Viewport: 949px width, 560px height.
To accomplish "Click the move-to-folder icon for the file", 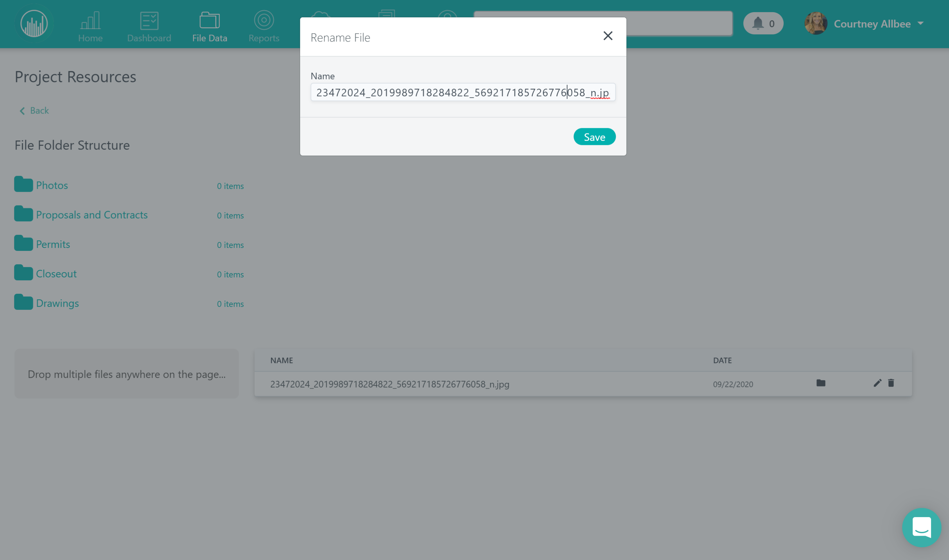I will 821,383.
